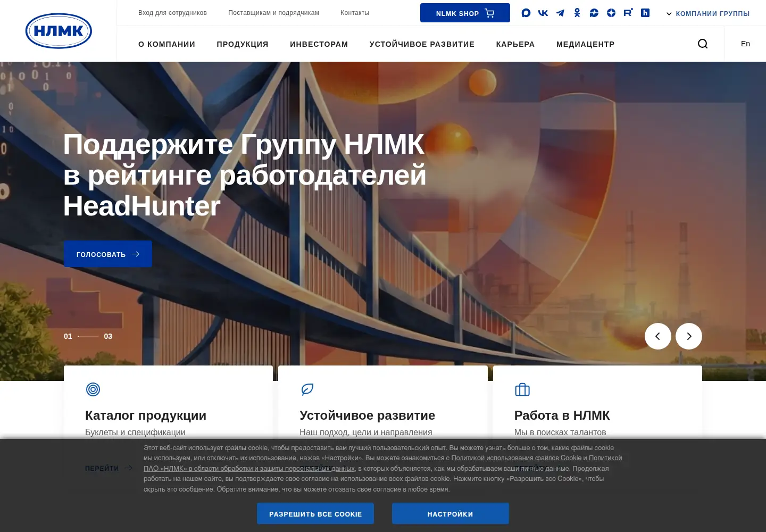
Task: Open the Работа в НЛМК card title
Action: point(562,415)
